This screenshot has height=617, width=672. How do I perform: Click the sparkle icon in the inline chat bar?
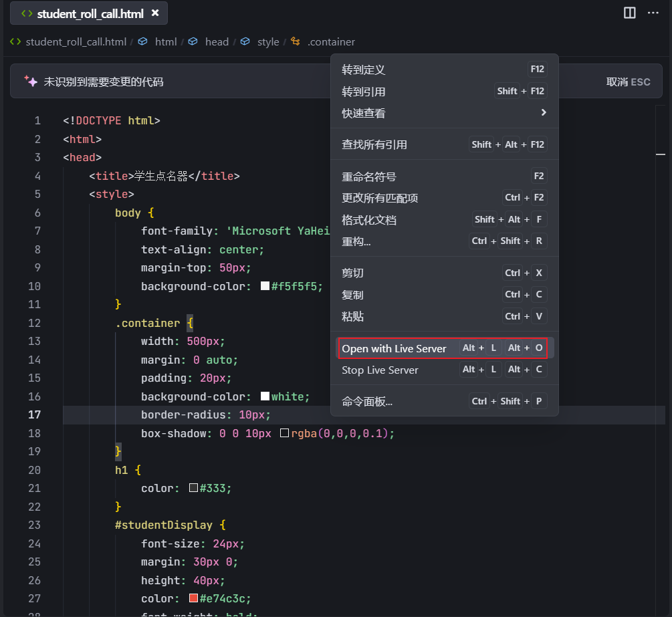tap(30, 81)
